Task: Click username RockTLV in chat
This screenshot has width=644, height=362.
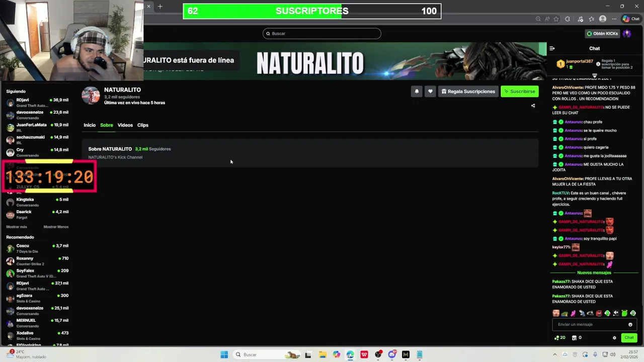Action: pos(560,193)
